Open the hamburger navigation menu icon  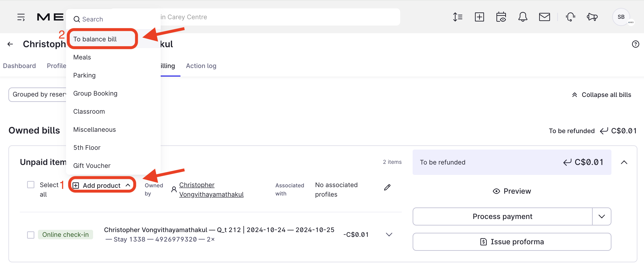point(21,17)
